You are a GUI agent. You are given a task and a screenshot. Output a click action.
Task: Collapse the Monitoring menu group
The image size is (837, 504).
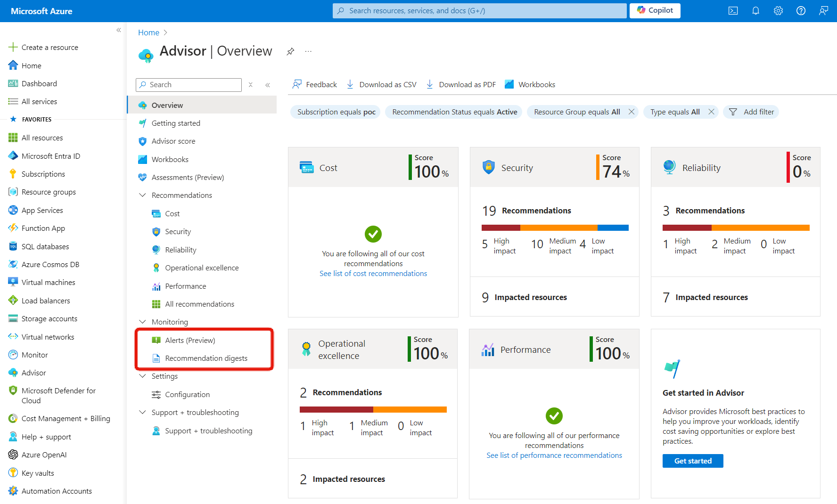point(142,322)
